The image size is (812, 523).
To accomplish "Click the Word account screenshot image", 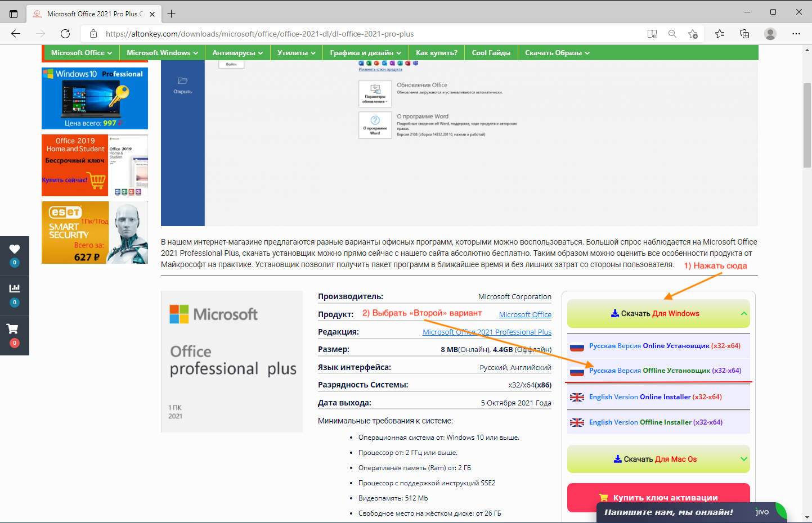I will [459, 143].
